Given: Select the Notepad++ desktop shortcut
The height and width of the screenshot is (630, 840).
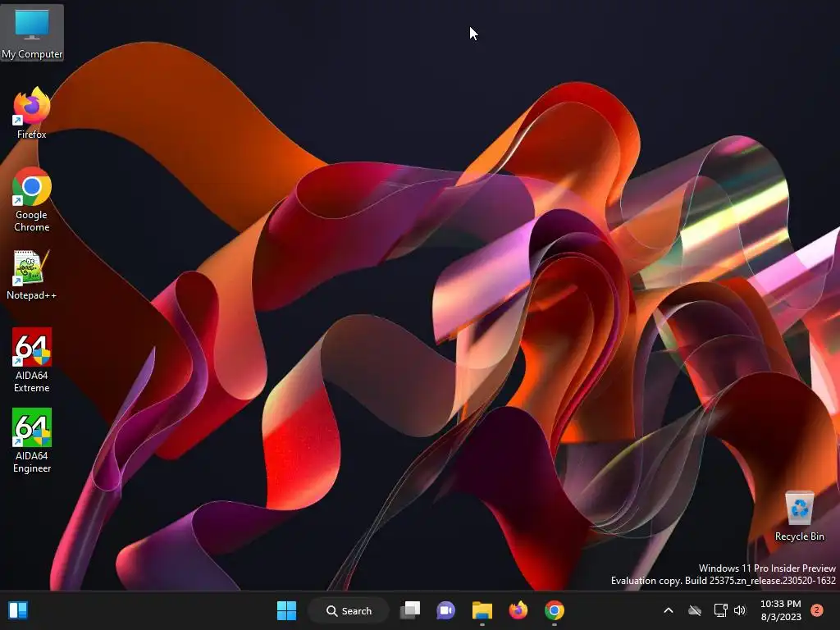Looking at the screenshot, I should [31, 274].
